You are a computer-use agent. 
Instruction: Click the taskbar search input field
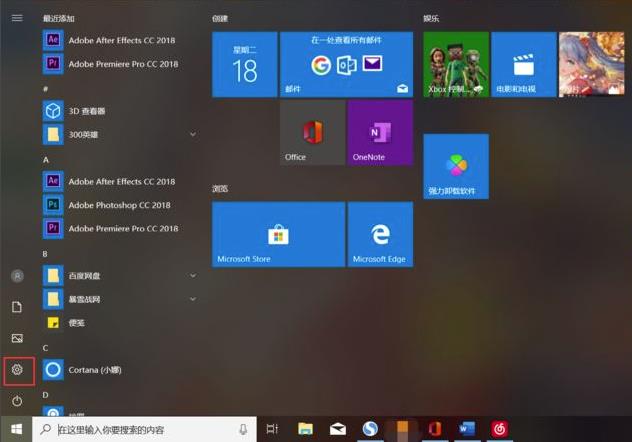pyautogui.click(x=140, y=429)
